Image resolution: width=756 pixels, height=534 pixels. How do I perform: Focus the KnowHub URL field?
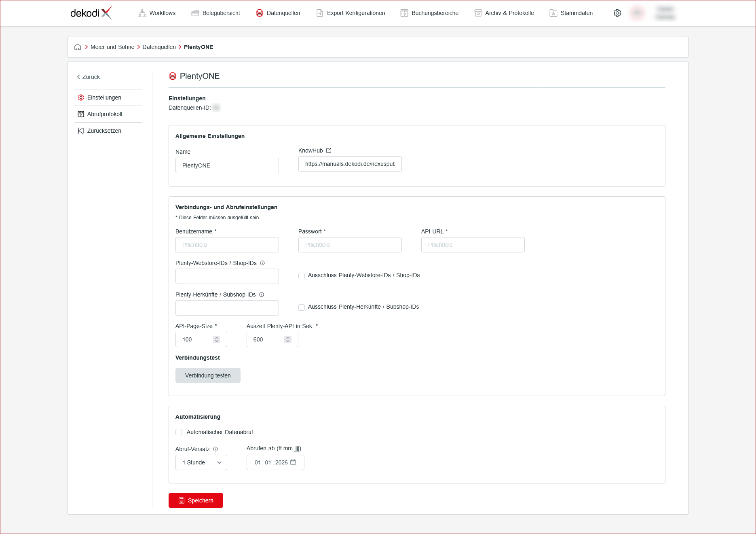pos(350,164)
